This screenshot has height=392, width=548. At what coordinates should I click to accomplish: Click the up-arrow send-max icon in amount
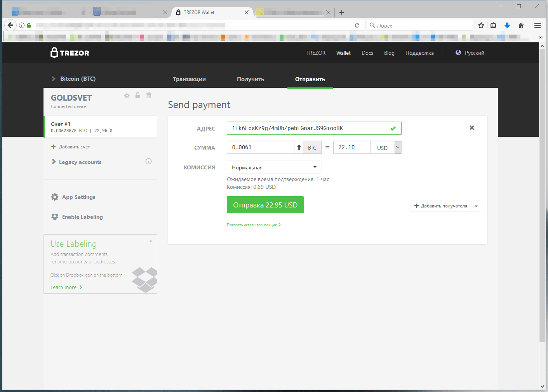(x=299, y=147)
